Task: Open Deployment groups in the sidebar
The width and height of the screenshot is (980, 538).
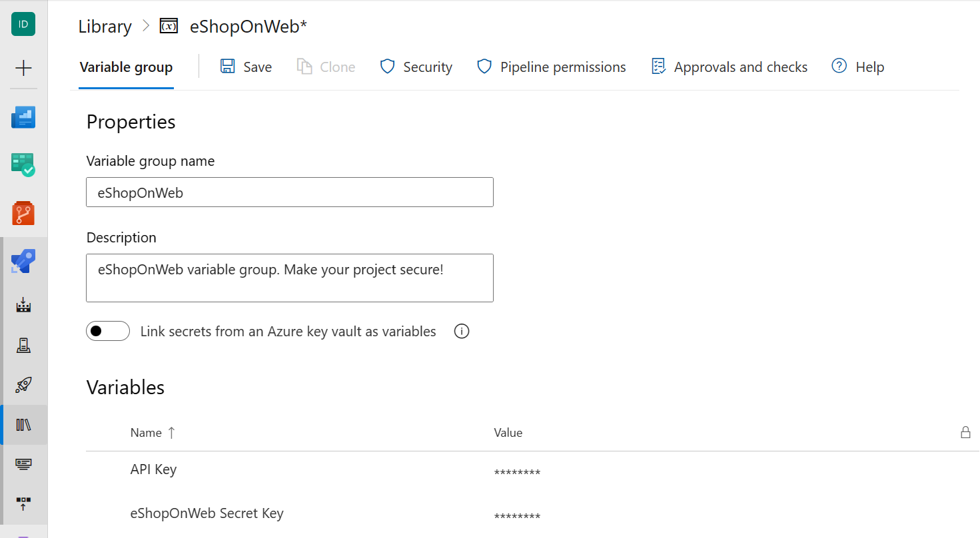Action: 23,504
